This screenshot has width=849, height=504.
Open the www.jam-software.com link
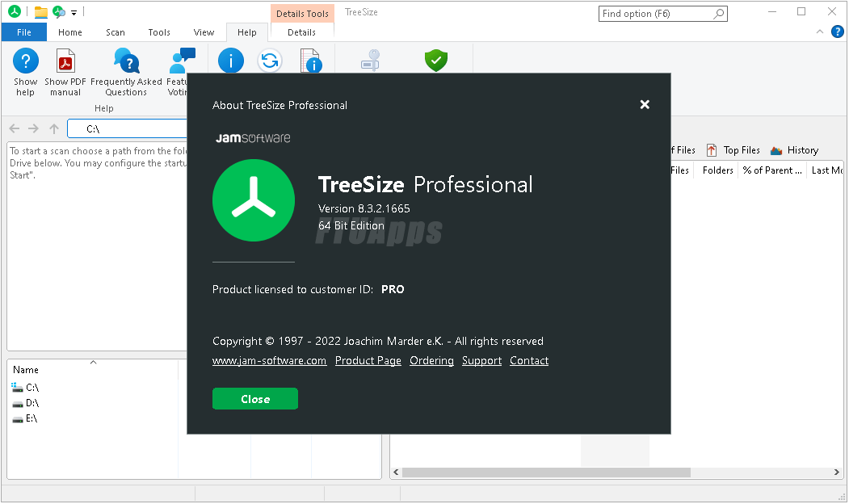pos(269,360)
